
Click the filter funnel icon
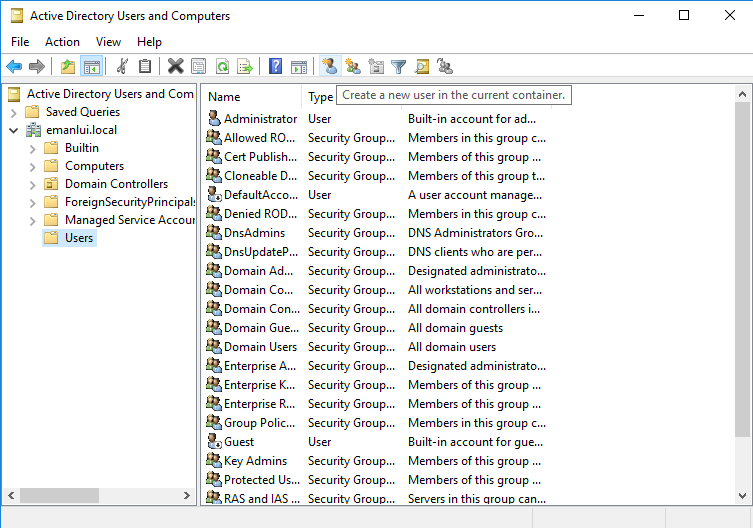click(399, 67)
